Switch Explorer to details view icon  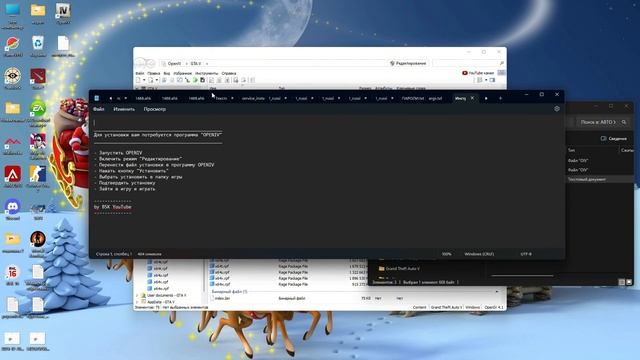(622, 282)
